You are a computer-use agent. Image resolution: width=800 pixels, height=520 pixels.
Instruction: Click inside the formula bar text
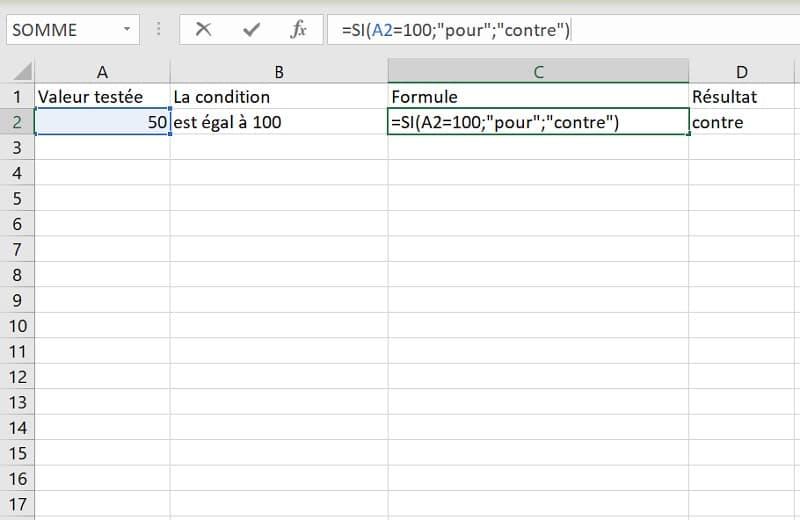tap(600, 30)
